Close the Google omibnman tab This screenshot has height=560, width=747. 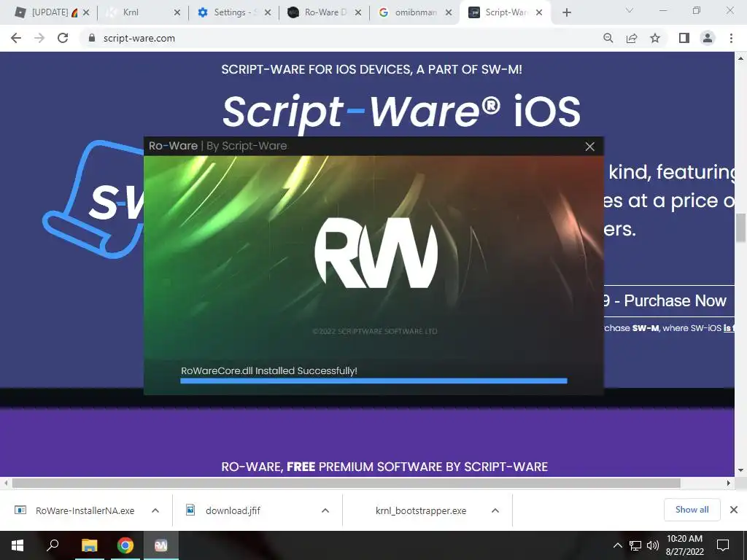click(449, 13)
